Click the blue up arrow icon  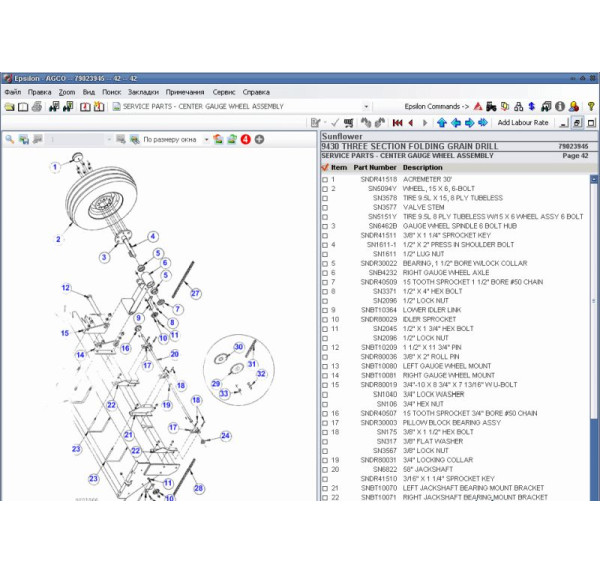click(440, 123)
